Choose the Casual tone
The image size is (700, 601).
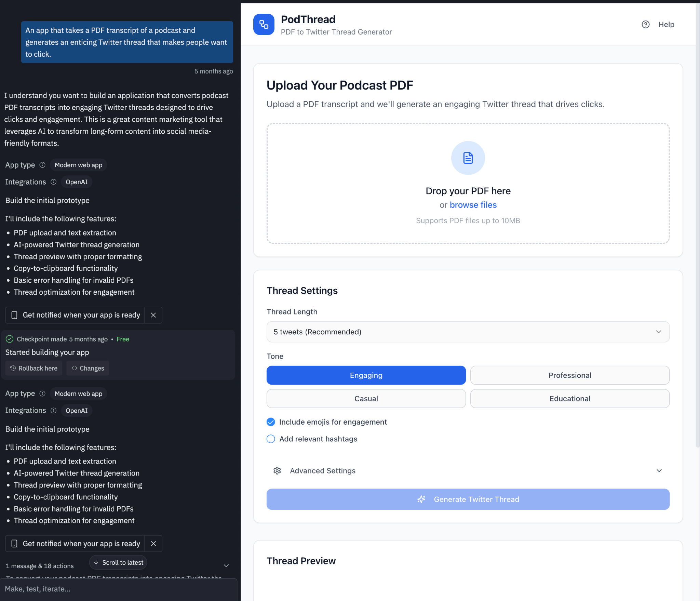(x=366, y=399)
